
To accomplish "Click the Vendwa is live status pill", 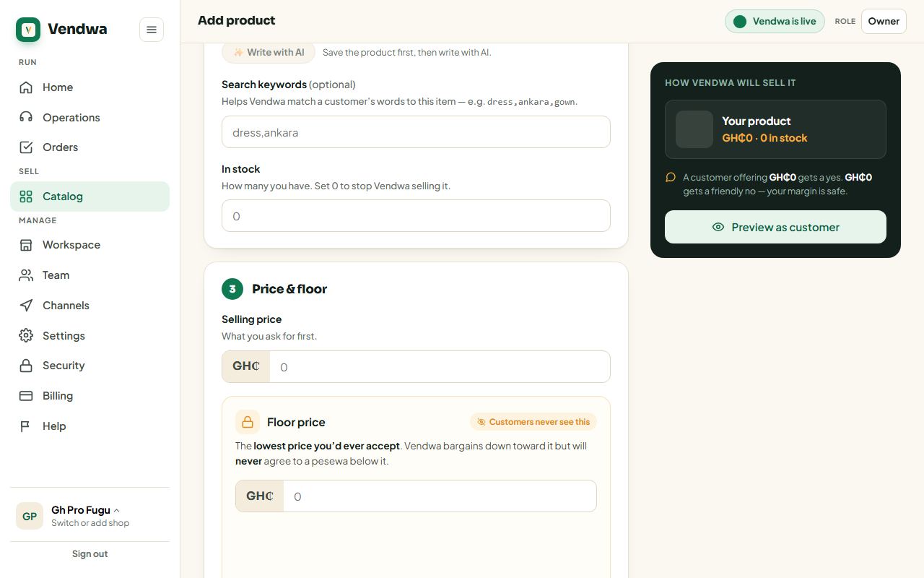I will pyautogui.click(x=775, y=22).
